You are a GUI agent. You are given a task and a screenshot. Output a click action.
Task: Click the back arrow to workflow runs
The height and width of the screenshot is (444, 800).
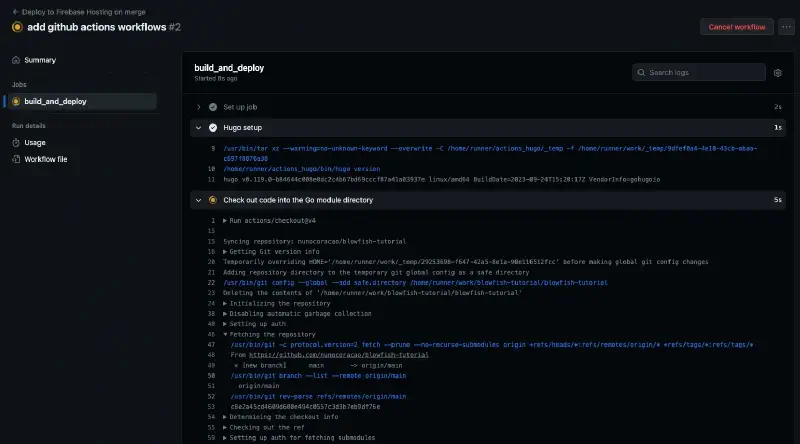coord(17,10)
